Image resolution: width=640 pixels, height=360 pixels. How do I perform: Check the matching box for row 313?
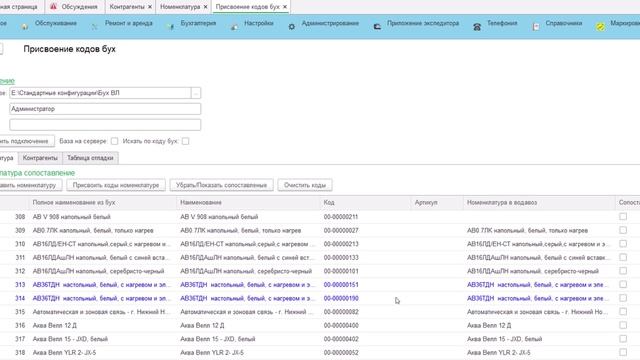(x=623, y=284)
